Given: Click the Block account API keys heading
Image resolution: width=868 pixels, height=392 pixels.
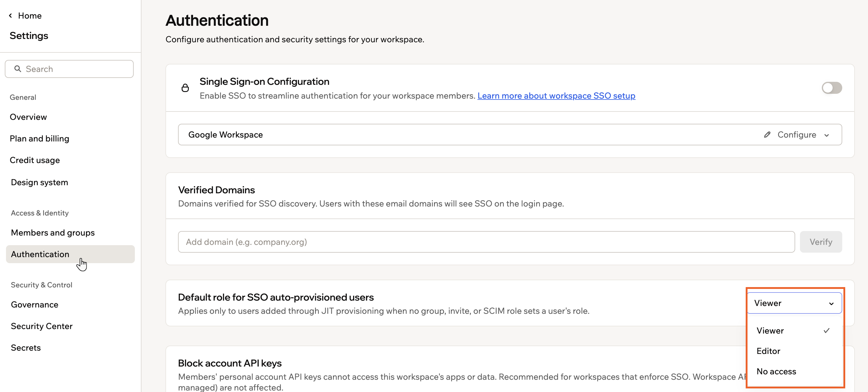Looking at the screenshot, I should (x=230, y=363).
